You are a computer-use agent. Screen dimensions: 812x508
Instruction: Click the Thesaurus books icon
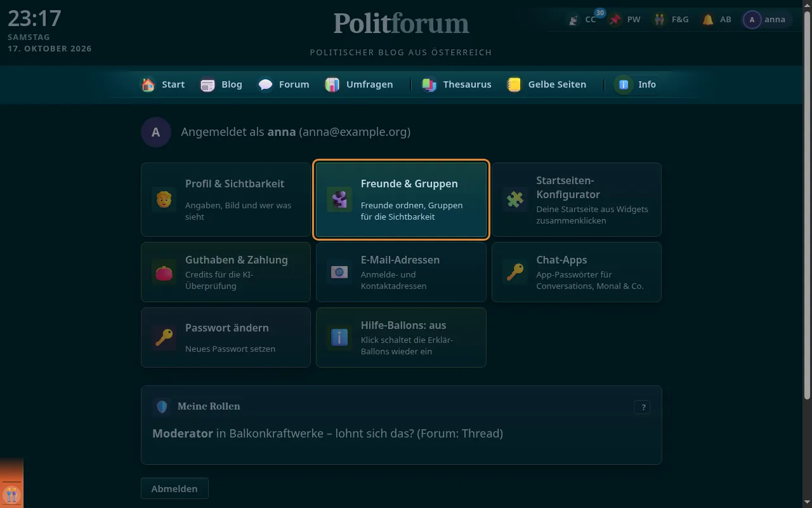tap(429, 84)
